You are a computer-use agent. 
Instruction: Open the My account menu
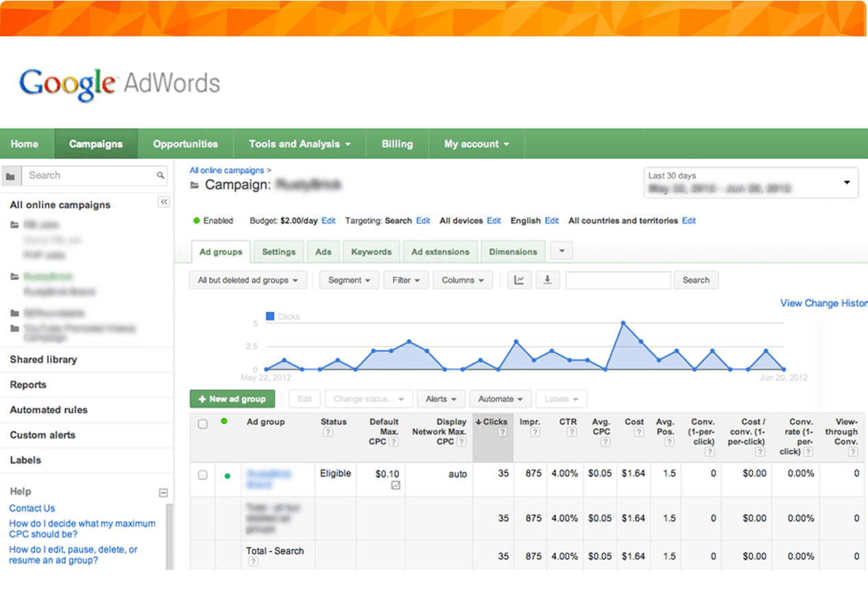(x=477, y=144)
